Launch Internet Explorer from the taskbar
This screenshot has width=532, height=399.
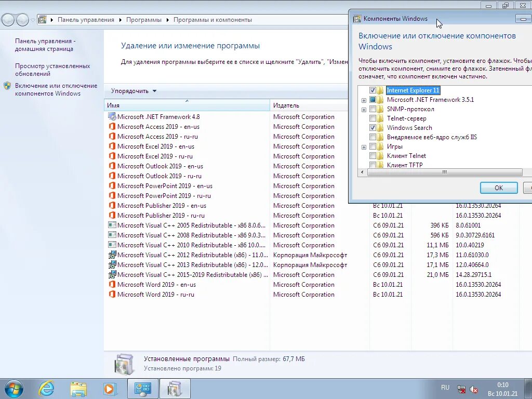pos(47,389)
